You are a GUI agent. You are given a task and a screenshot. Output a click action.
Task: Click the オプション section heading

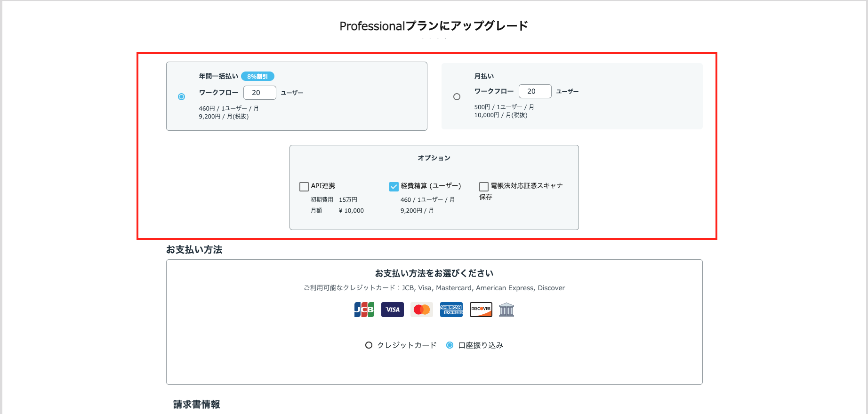434,158
